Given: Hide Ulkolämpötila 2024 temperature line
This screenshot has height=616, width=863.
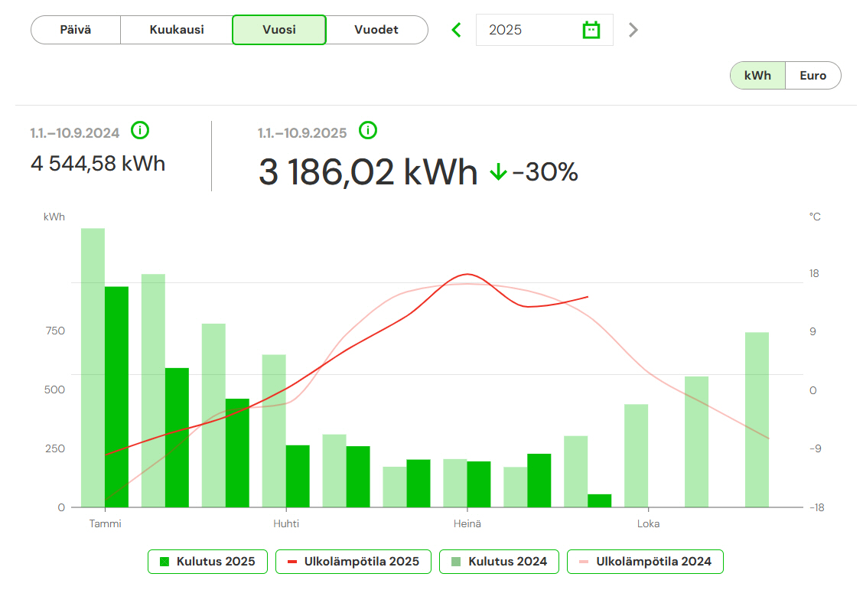Looking at the screenshot, I should 645,562.
